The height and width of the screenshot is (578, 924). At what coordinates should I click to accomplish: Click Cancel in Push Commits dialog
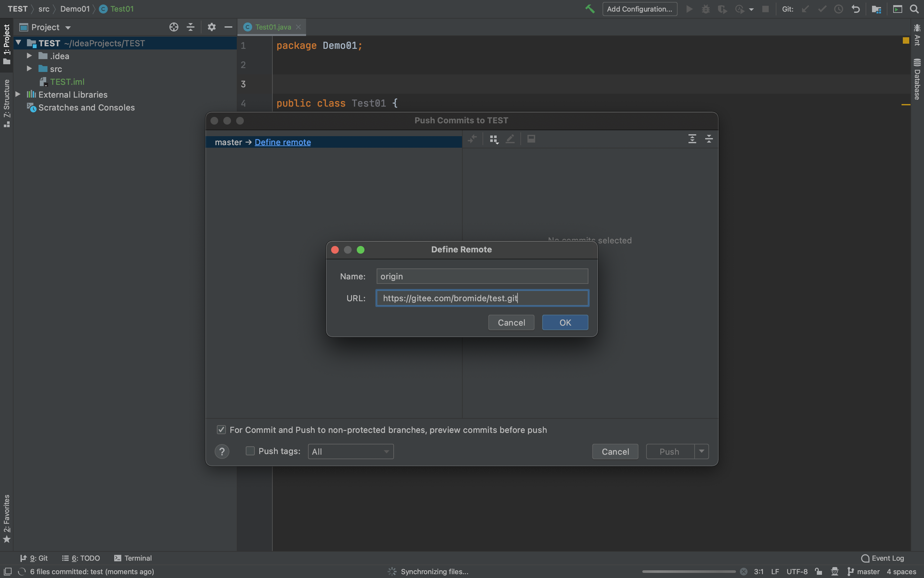pos(615,451)
